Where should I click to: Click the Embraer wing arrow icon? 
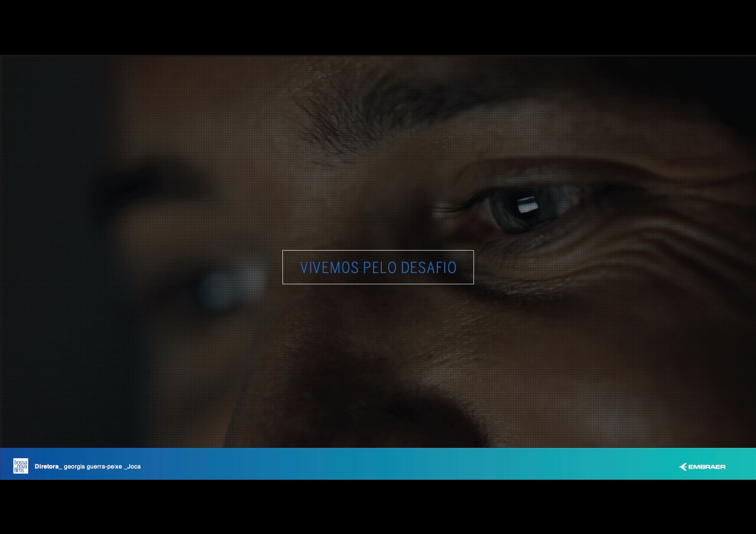click(683, 467)
